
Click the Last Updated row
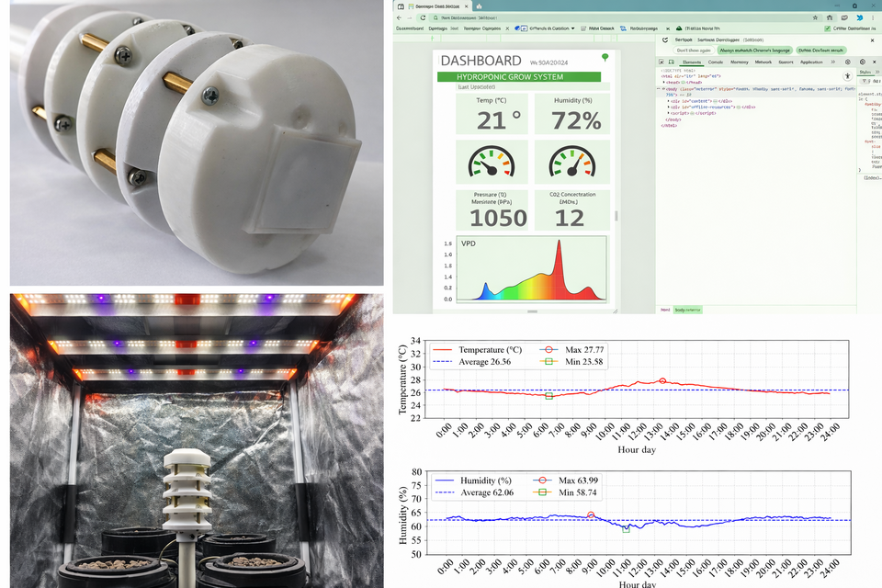point(533,86)
